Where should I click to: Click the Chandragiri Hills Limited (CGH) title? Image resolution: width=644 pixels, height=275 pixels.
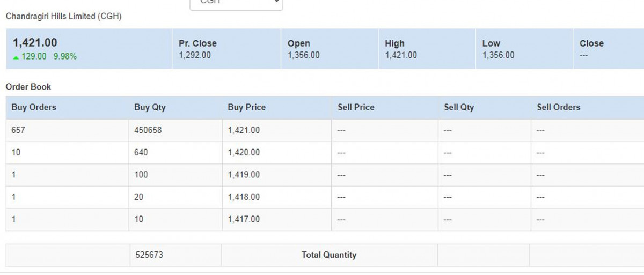(x=63, y=17)
